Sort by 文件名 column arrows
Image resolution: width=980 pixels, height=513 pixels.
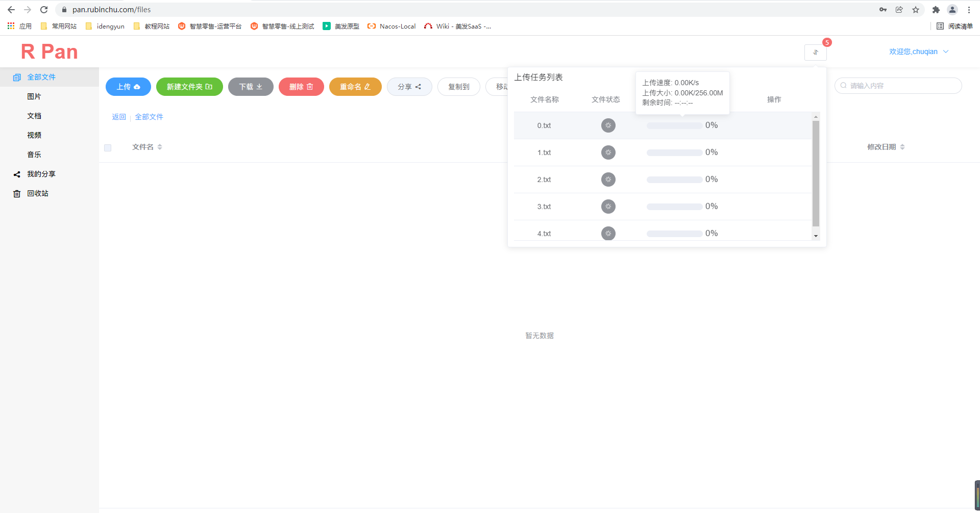[x=160, y=147]
